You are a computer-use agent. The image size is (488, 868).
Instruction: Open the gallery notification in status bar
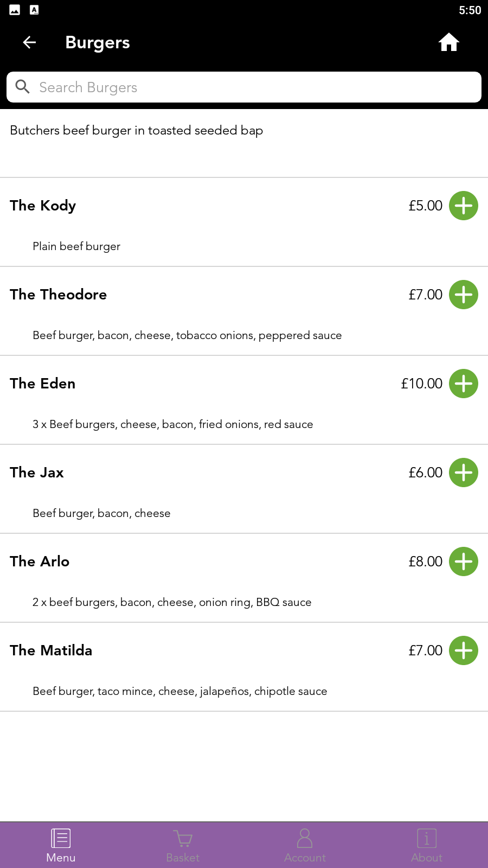point(15,10)
